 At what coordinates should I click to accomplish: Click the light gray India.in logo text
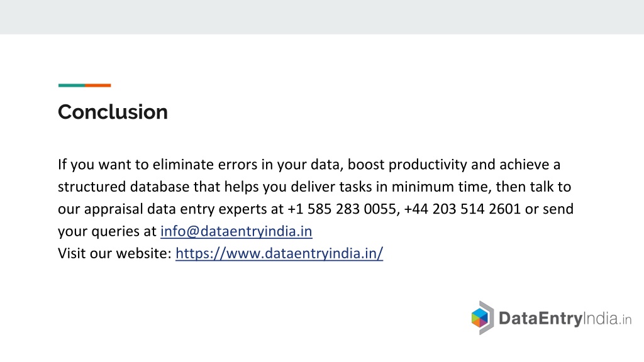608,319
